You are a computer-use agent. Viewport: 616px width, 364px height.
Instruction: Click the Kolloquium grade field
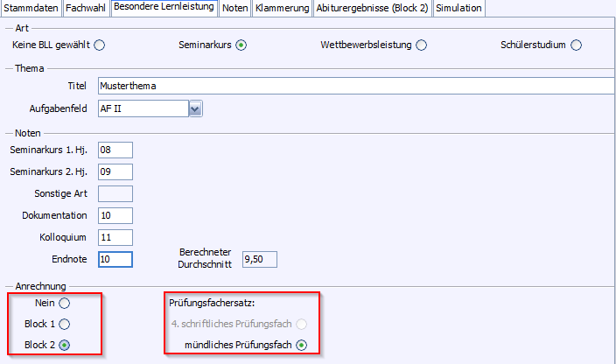click(115, 237)
